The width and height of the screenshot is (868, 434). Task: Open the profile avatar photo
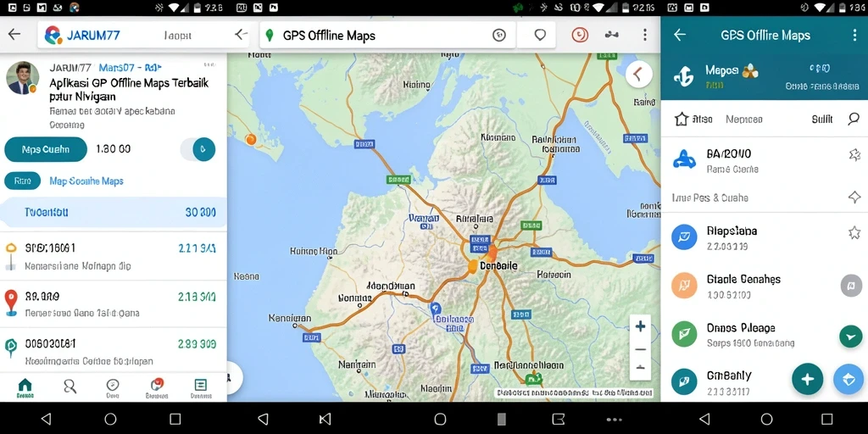point(23,77)
